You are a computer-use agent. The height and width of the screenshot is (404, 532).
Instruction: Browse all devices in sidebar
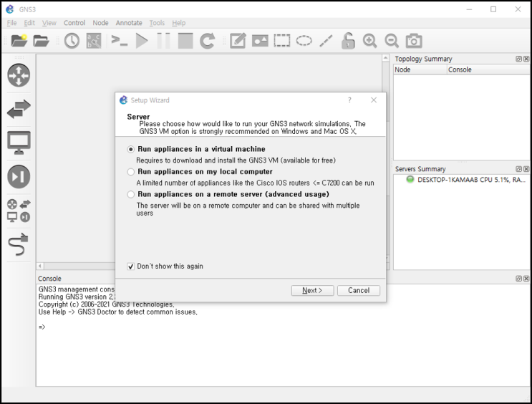19,211
